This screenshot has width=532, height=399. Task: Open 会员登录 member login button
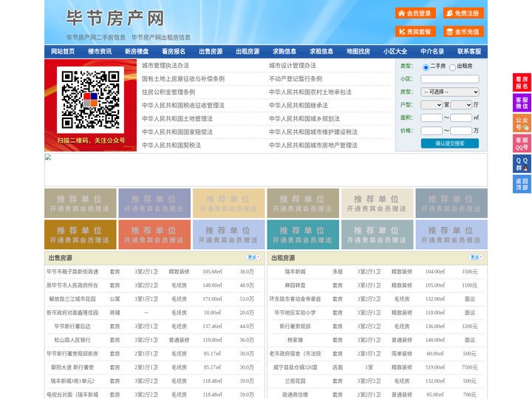415,13
